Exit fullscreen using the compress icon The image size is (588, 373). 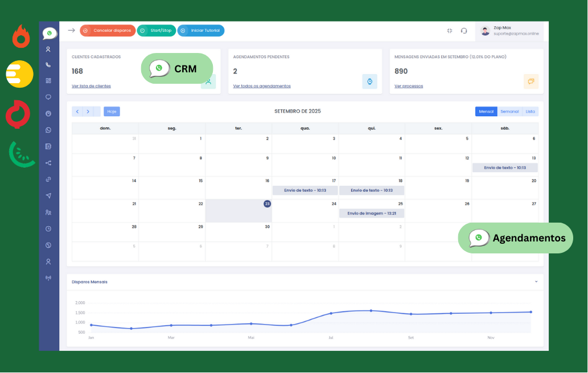(x=450, y=31)
